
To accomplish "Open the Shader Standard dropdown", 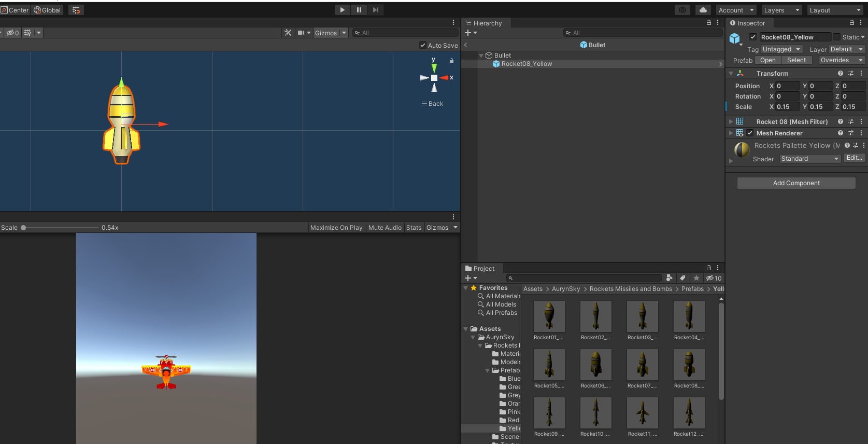I will tap(810, 159).
